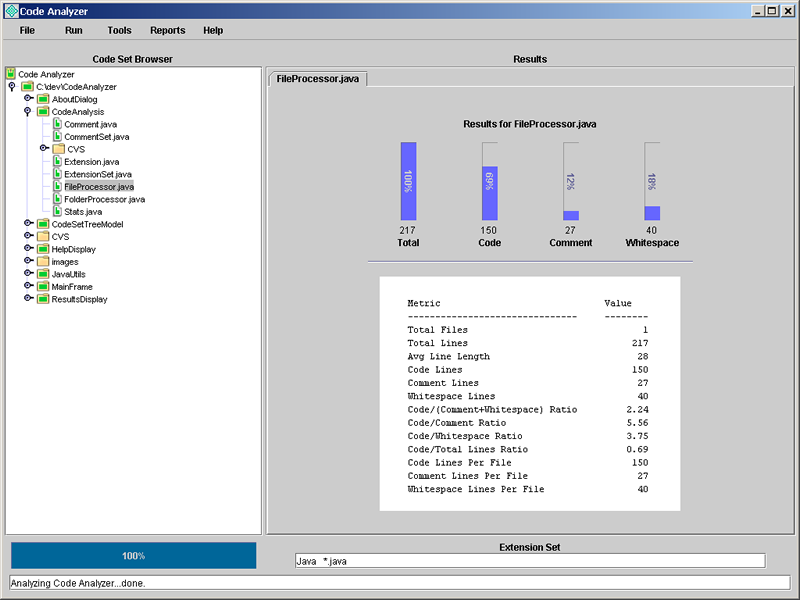Click the MainFrame package icon
The width and height of the screenshot is (800, 600).
pyautogui.click(x=43, y=286)
